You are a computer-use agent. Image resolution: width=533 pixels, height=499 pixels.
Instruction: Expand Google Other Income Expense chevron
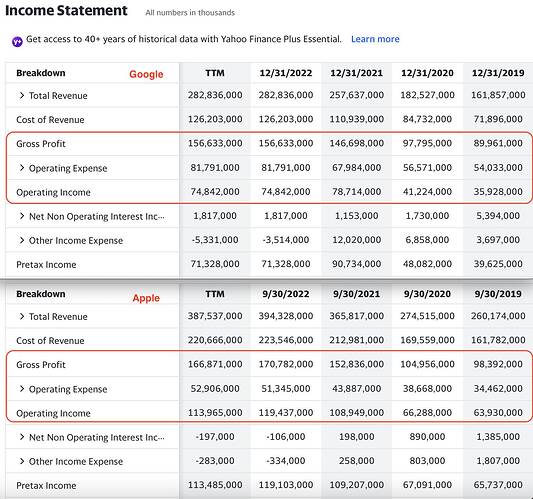pos(22,240)
